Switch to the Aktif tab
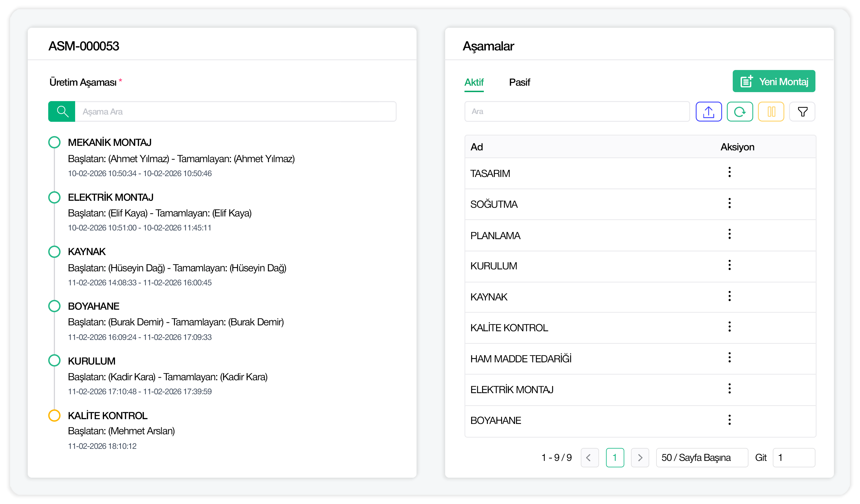The image size is (860, 504). tap(474, 82)
